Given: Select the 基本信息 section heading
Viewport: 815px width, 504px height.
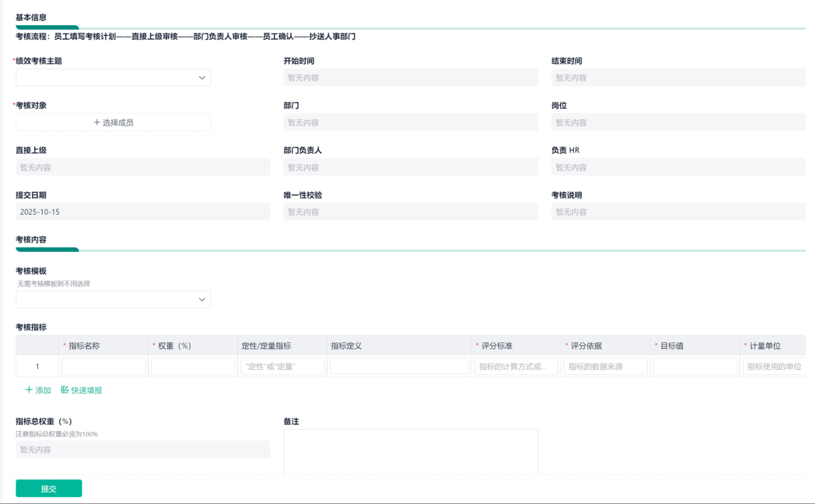Looking at the screenshot, I should tap(31, 17).
